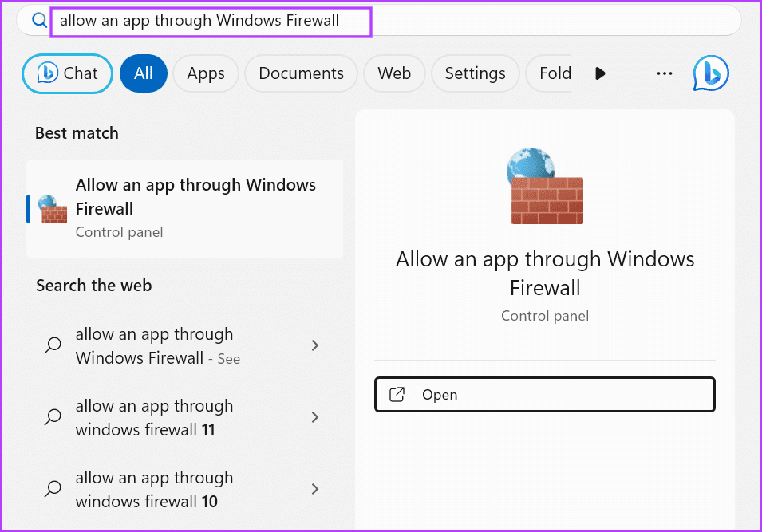The height and width of the screenshot is (532, 762).
Task: Expand chevron for 'Windows Firewall - See' suggestion
Action: point(315,345)
